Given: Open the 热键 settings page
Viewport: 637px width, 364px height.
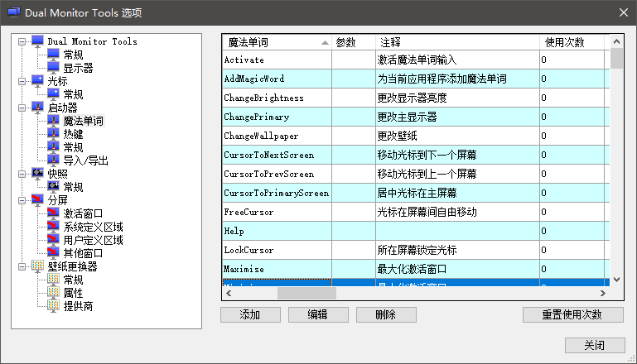Looking at the screenshot, I should coord(73,134).
